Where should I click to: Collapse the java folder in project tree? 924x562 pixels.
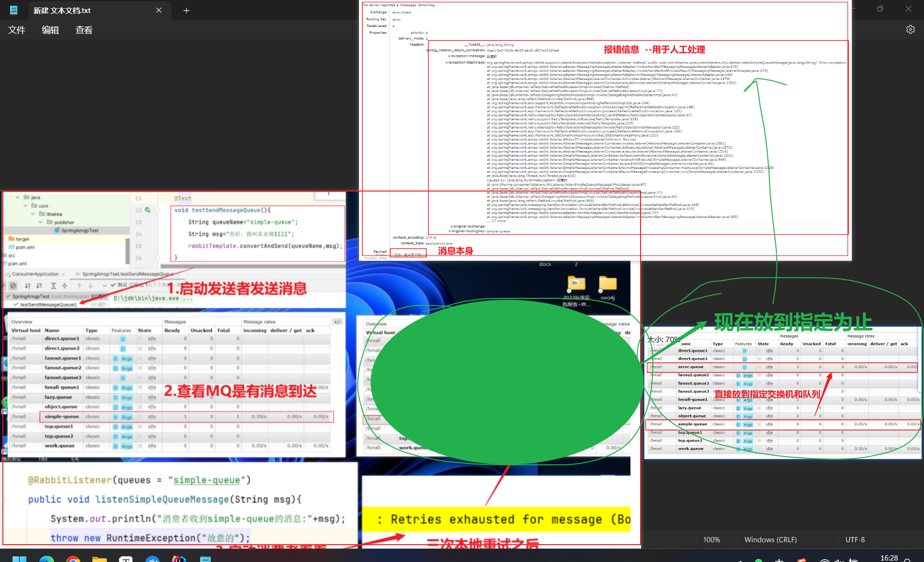point(18,197)
